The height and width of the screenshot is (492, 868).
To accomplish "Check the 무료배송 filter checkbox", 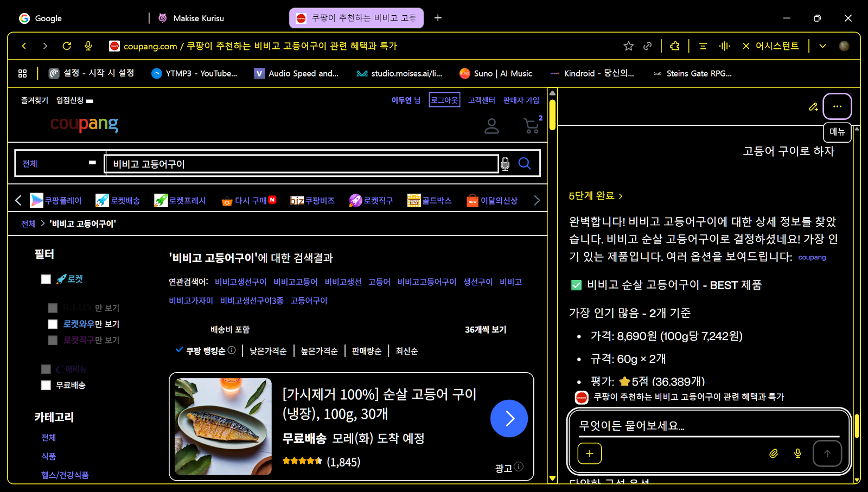I will tap(46, 385).
